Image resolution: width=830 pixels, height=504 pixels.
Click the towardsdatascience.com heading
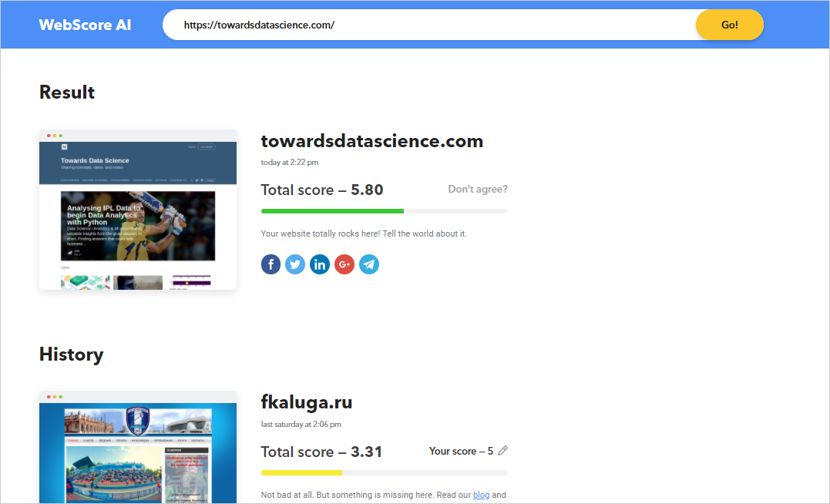tap(371, 141)
